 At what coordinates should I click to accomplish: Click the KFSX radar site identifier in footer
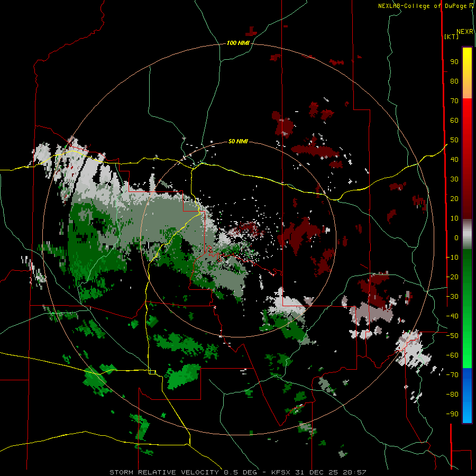coord(281,472)
